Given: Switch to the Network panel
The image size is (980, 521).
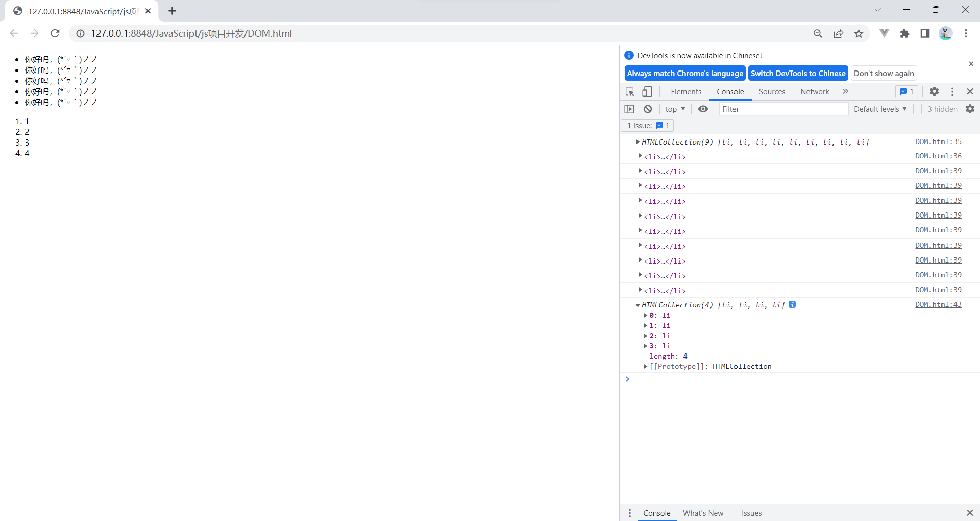Looking at the screenshot, I should click(815, 92).
